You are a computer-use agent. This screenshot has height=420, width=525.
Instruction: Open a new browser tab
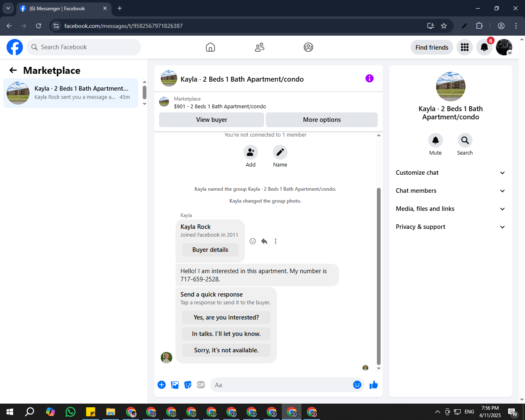[x=120, y=8]
